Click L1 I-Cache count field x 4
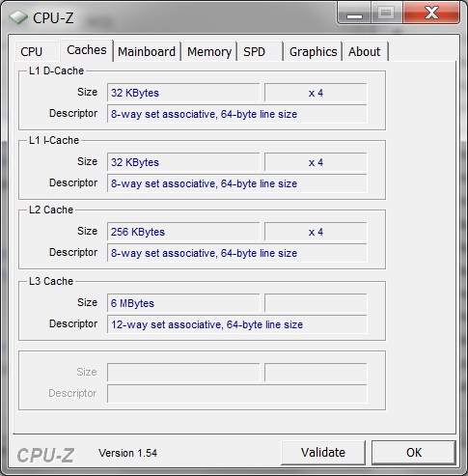The height and width of the screenshot is (476, 468). (x=316, y=162)
